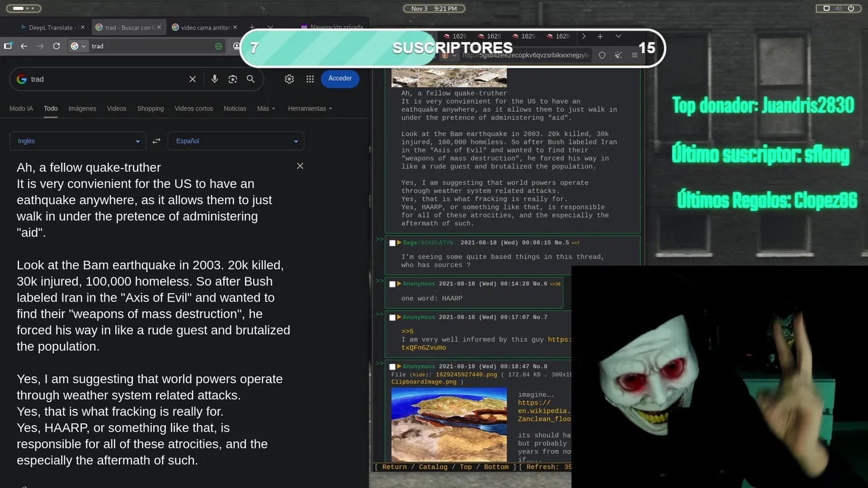Click the magnifier search icon
Screen dimensions: 868x488
[250, 79]
